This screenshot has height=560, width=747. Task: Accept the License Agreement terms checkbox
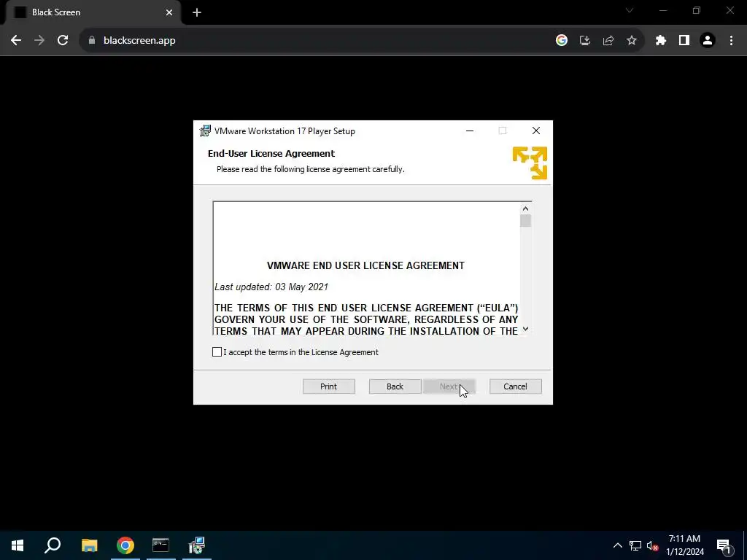point(217,352)
